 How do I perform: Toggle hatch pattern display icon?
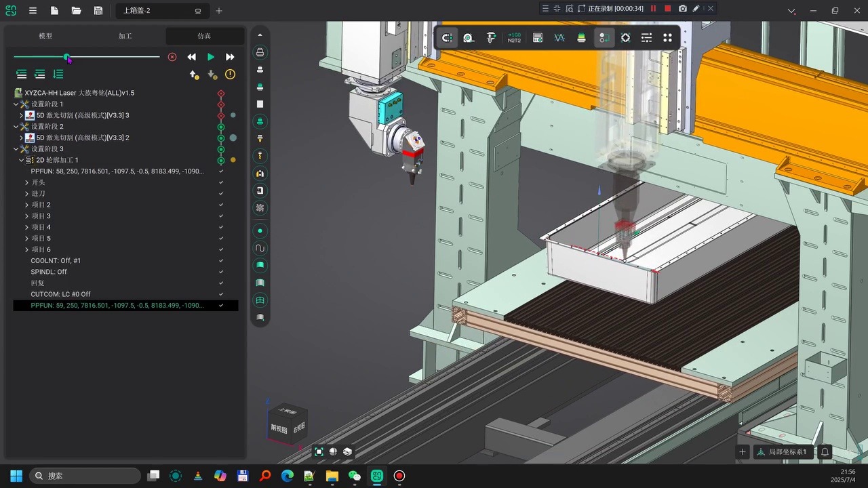pos(260,208)
